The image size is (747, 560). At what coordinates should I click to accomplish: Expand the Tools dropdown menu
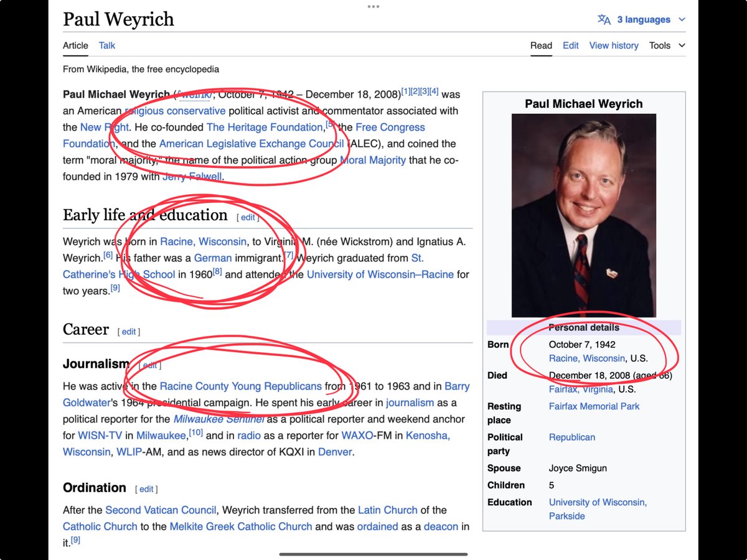click(667, 45)
